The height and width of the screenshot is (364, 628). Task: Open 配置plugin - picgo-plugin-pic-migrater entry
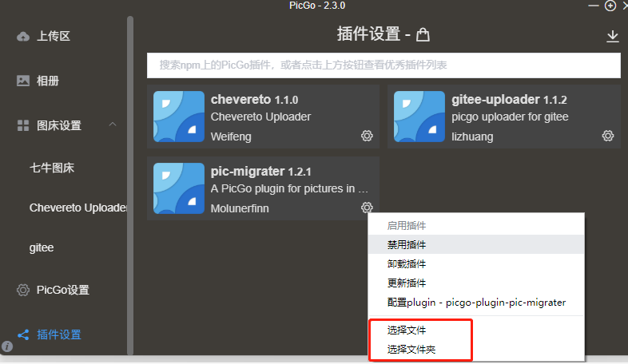(x=476, y=302)
